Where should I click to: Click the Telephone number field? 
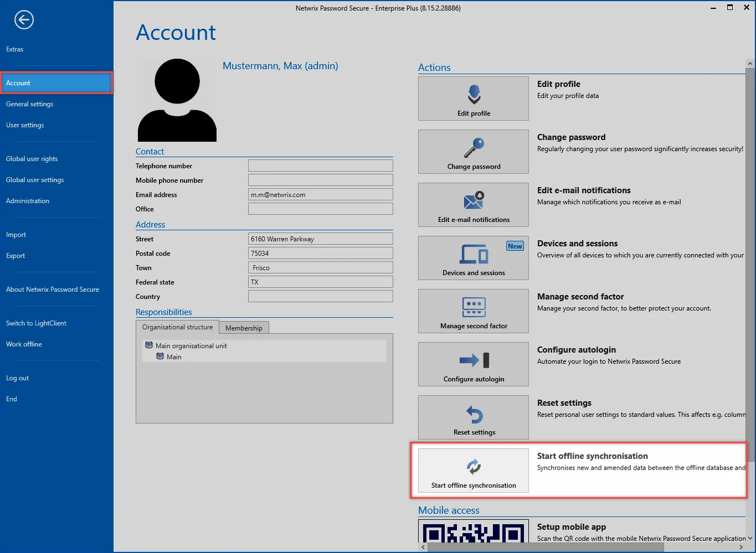pos(321,166)
